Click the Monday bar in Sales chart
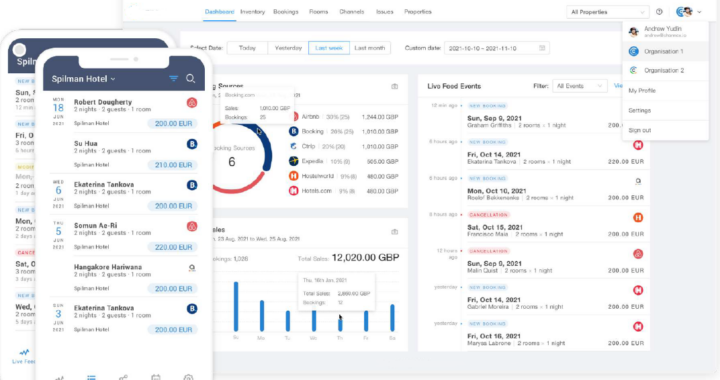The width and height of the screenshot is (720, 380). pos(262,316)
